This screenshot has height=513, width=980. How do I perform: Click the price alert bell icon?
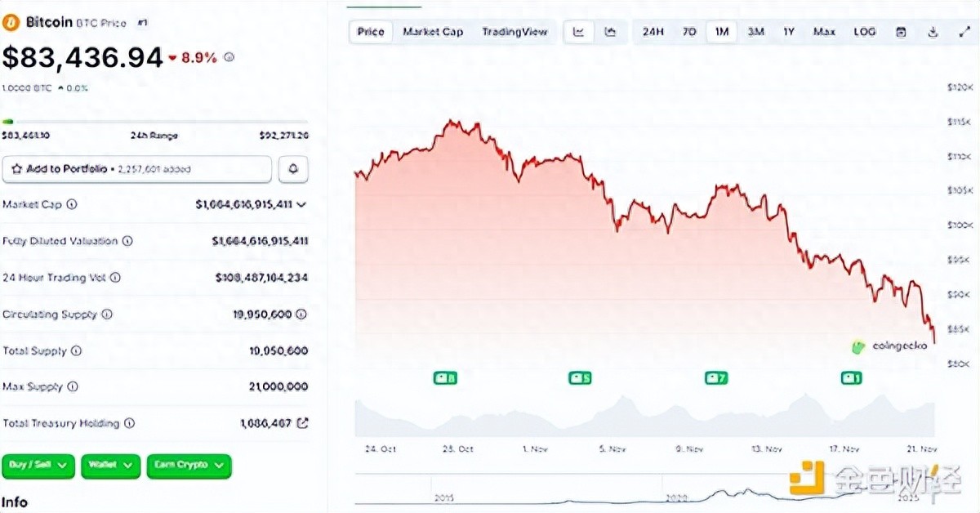tap(293, 169)
